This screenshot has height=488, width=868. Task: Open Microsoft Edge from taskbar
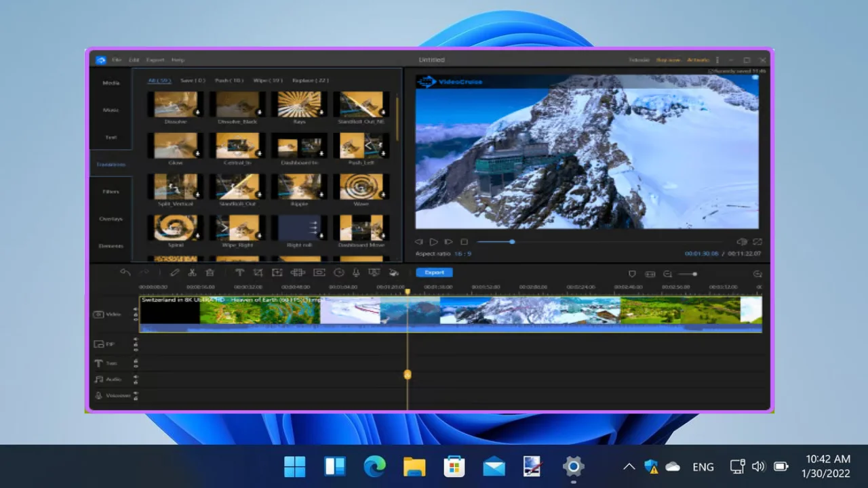click(x=374, y=466)
